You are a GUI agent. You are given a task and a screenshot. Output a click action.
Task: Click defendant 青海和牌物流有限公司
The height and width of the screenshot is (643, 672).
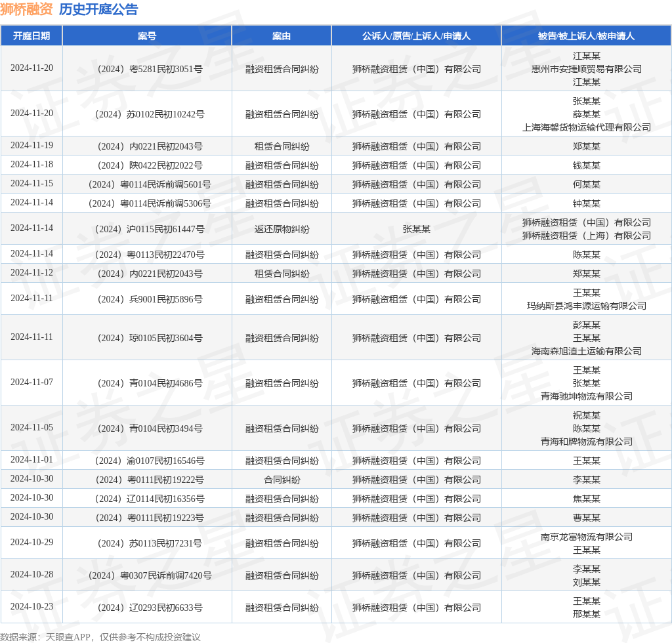point(586,442)
